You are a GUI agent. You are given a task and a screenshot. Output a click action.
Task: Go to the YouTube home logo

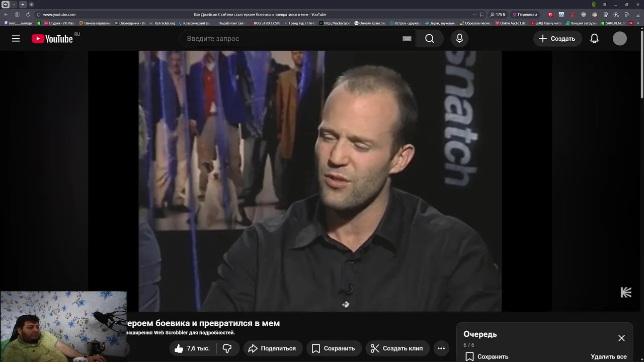point(52,39)
